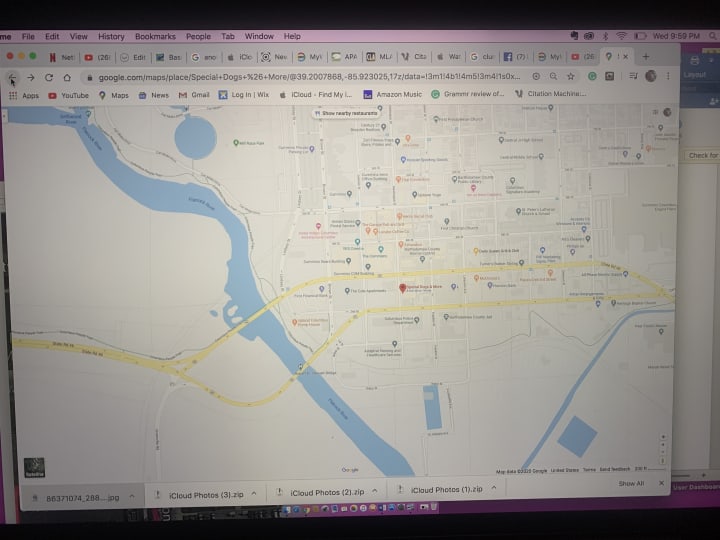The image size is (720, 540).
Task: Open the Chrome home page button
Action: pyautogui.click(x=67, y=78)
